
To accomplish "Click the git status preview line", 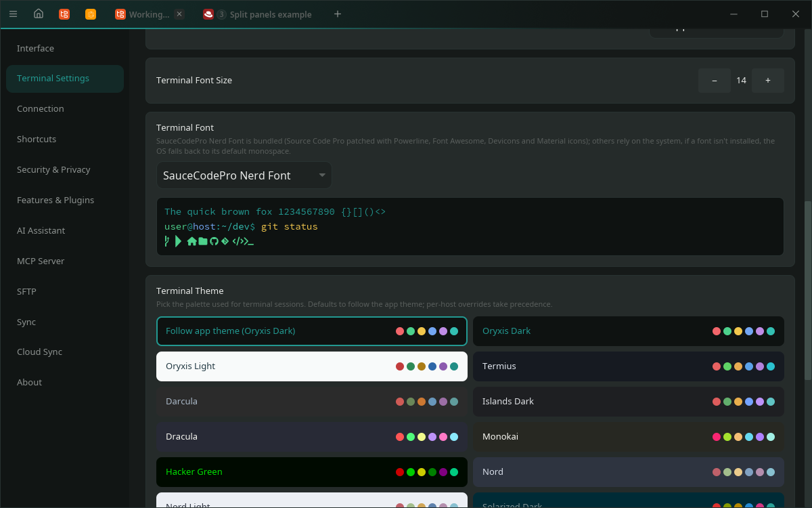I will (x=241, y=226).
